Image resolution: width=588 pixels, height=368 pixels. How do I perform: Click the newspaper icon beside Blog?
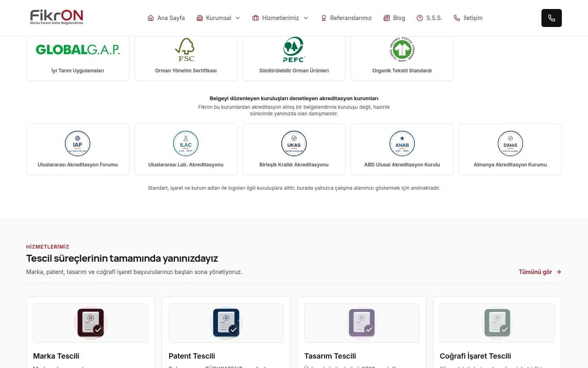point(387,18)
